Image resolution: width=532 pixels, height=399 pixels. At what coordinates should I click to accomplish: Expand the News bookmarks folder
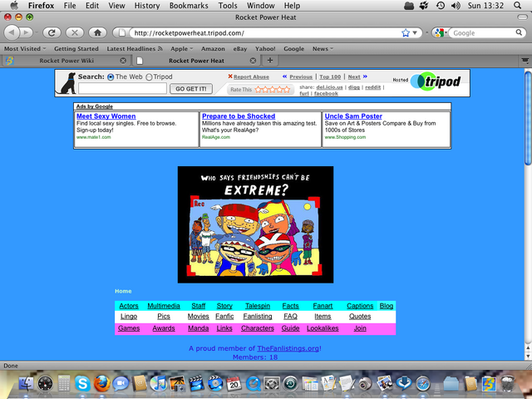323,48
